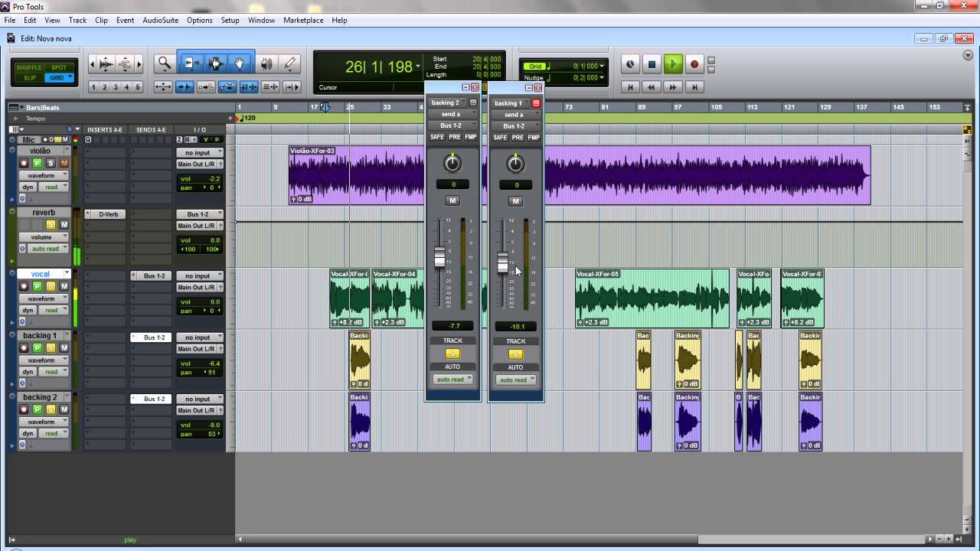
Task: Click the Fast Forward transport button
Action: 673,87
